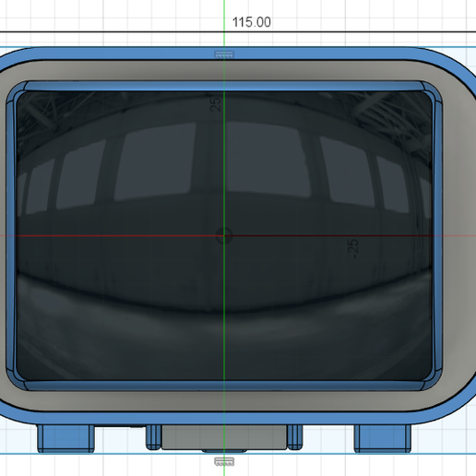Click the -25 grid label on the screen
This screenshot has width=476, height=476.
(x=353, y=248)
